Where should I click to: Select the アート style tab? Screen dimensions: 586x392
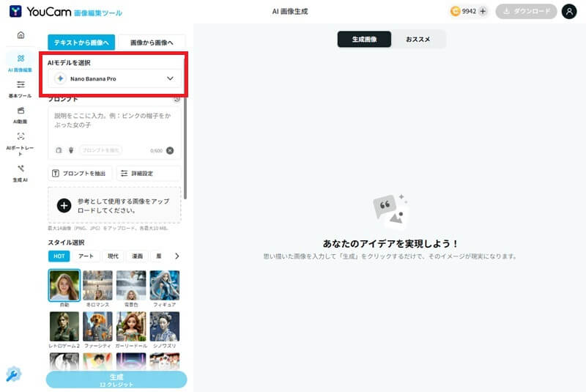(86, 256)
